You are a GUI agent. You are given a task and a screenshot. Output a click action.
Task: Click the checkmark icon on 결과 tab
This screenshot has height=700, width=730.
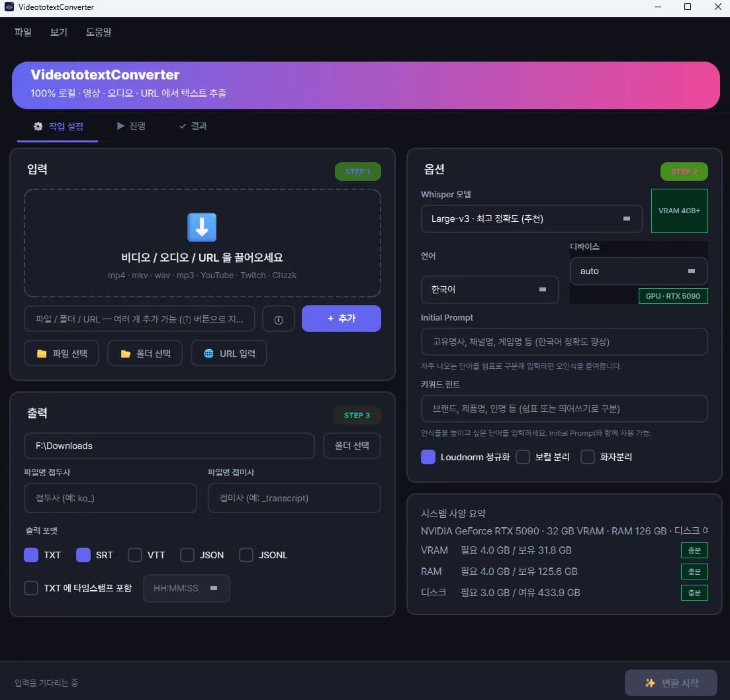(x=183, y=126)
